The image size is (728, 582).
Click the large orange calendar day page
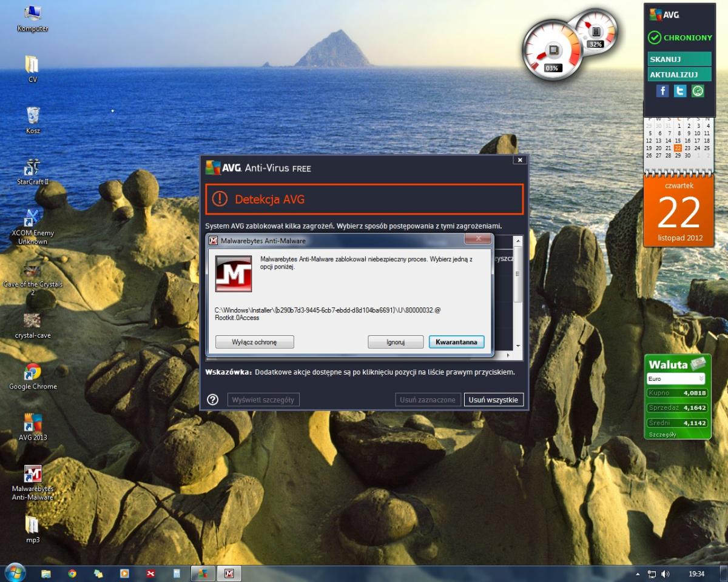(x=679, y=211)
